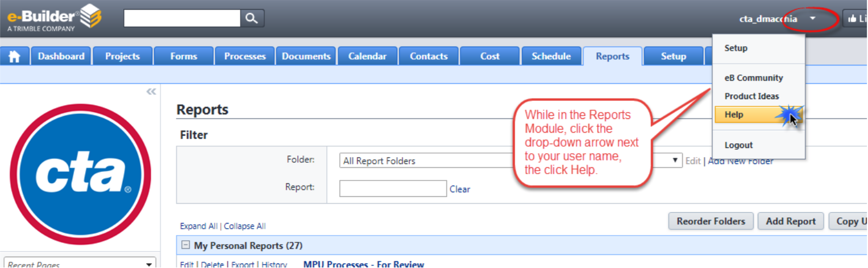Click Edit link for MPU Processes report

tap(186, 264)
